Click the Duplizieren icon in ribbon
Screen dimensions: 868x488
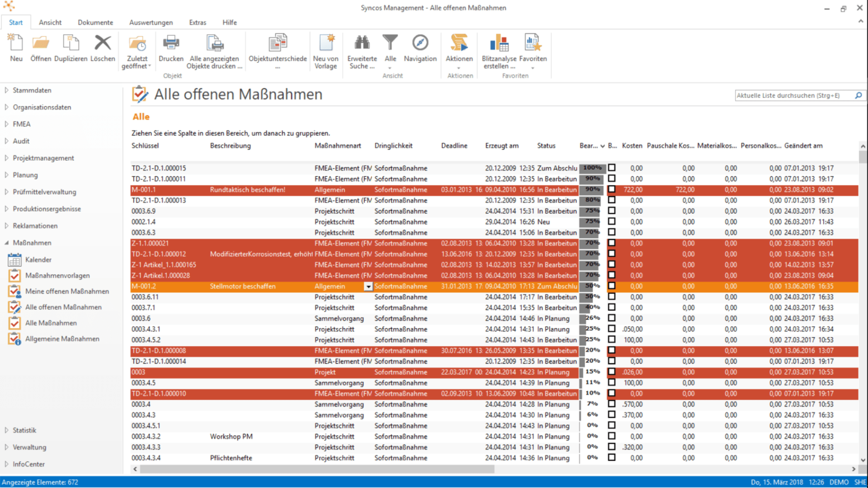[71, 43]
